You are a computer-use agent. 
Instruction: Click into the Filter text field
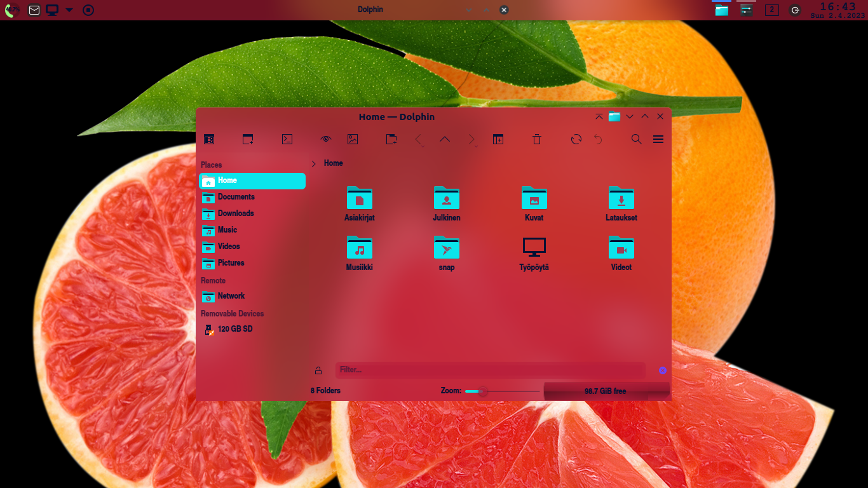coord(491,370)
